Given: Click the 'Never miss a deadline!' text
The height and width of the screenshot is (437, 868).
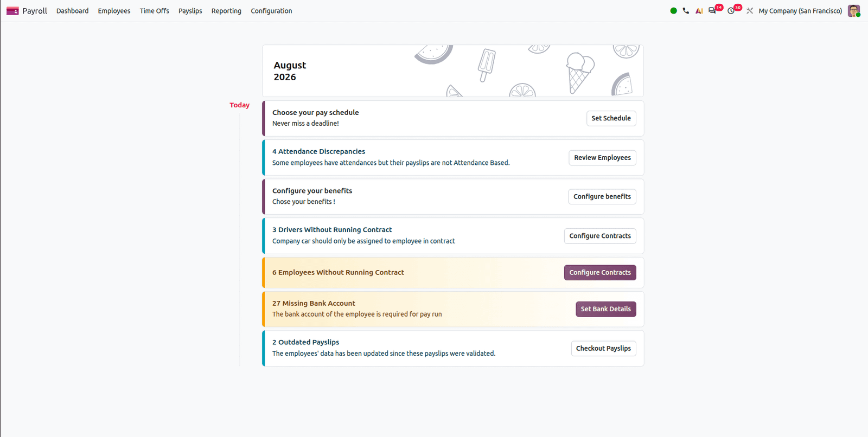Looking at the screenshot, I should point(305,124).
